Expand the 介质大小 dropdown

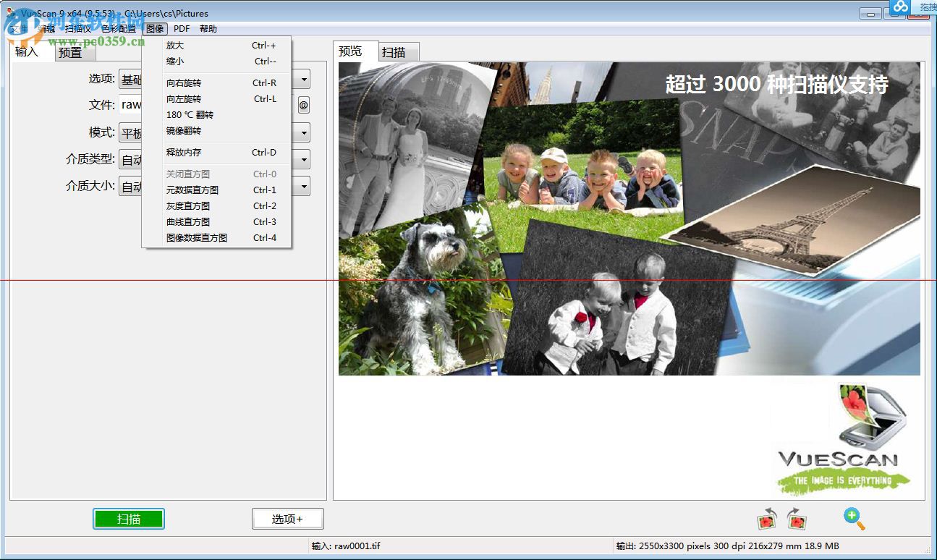[x=305, y=186]
